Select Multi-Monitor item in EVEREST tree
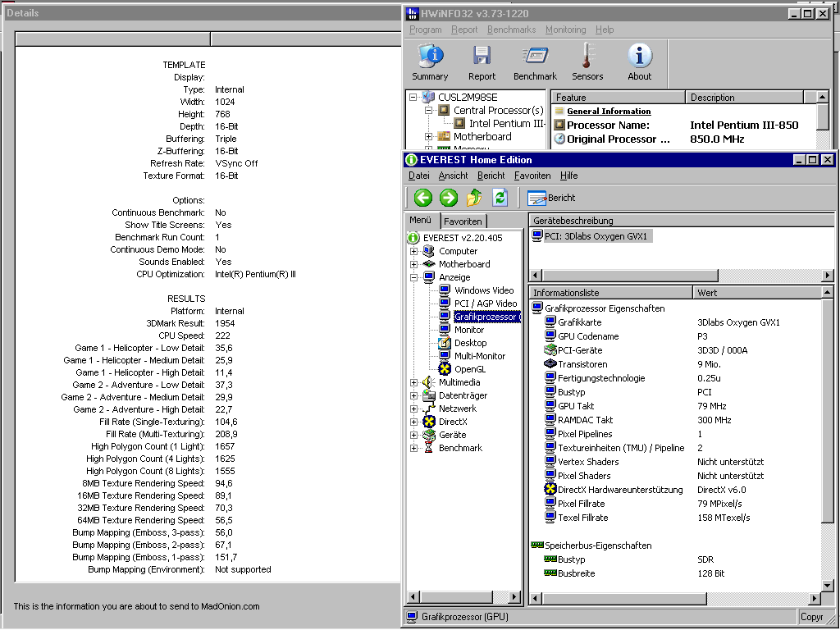Image resolution: width=840 pixels, height=630 pixels. pos(479,356)
